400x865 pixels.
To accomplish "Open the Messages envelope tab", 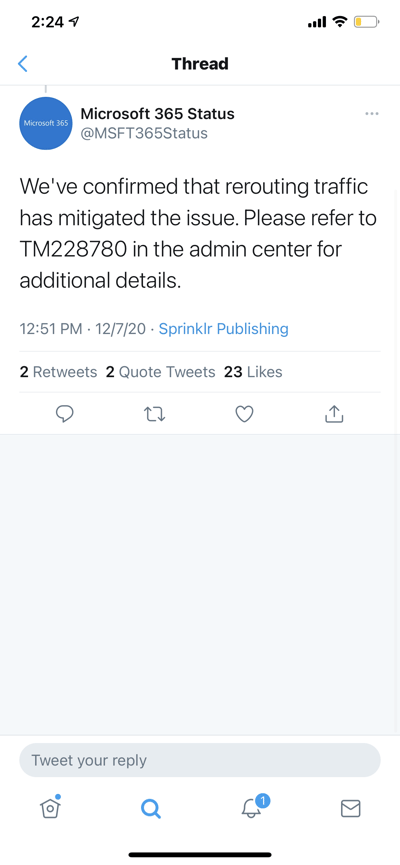I will coord(350,809).
